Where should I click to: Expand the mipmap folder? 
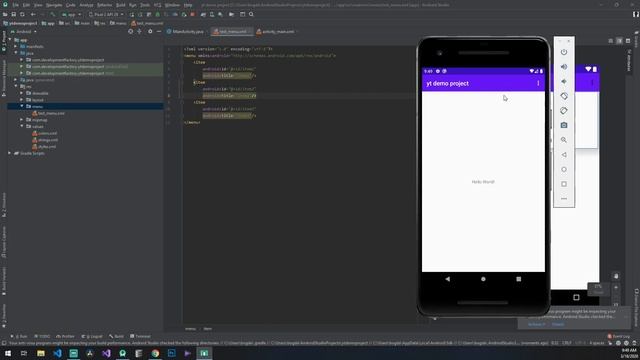pyautogui.click(x=22, y=120)
